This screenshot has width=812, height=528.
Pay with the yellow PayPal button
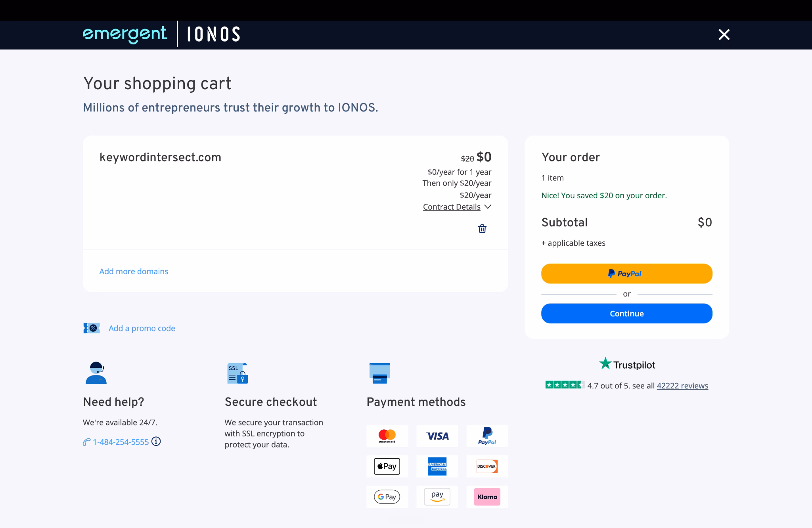point(626,274)
